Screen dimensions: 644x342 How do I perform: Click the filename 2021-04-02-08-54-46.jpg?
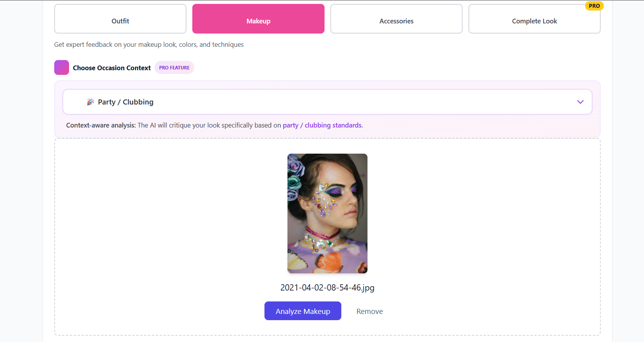(327, 287)
